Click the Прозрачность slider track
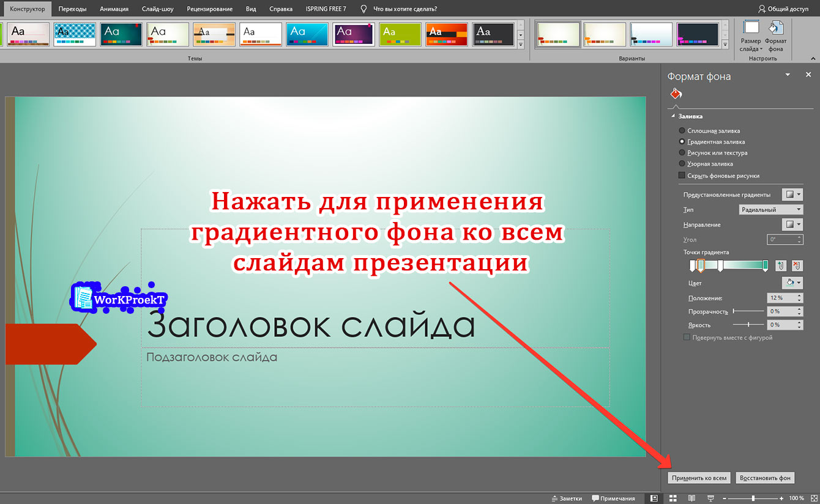The image size is (820, 504). point(748,311)
